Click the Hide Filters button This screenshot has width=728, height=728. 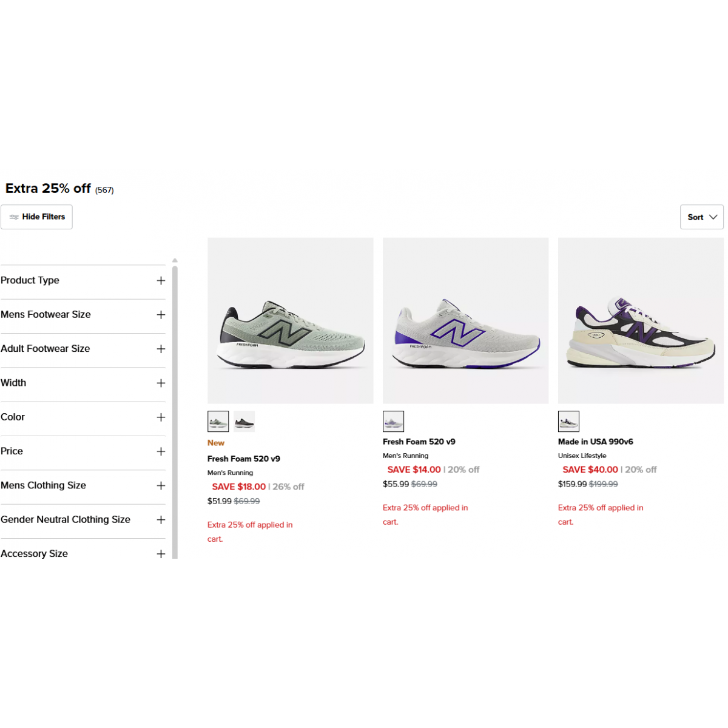tap(37, 217)
